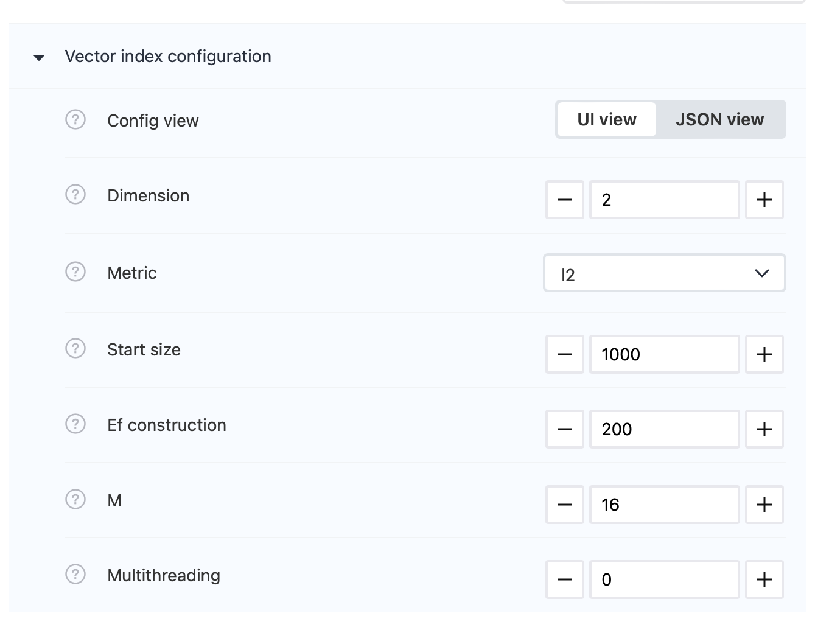Viewport: 829px width, 644px height.
Task: Click the M input field showing 16
Action: click(665, 505)
